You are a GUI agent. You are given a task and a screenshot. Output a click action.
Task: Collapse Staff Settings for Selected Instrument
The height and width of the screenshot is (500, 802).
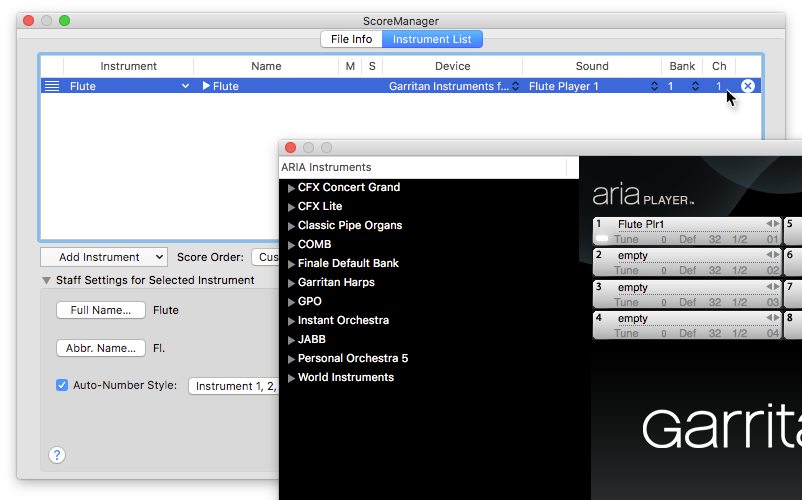(x=47, y=280)
